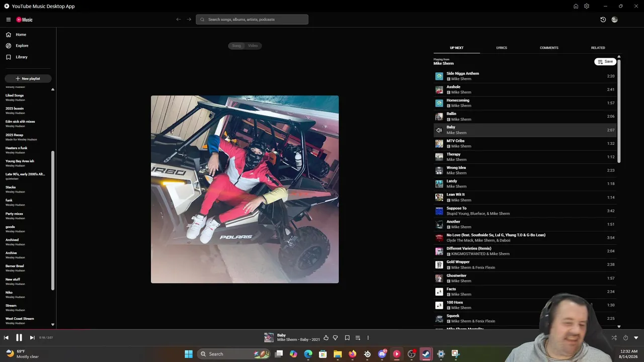This screenshot has width=644, height=362.
Task: Open the hamburger guide menu
Action: [x=9, y=20]
